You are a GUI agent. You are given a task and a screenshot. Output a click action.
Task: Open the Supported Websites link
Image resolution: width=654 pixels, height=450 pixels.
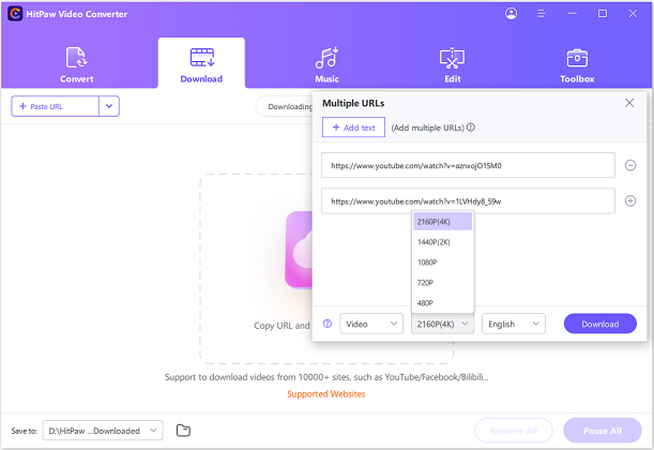click(x=326, y=394)
